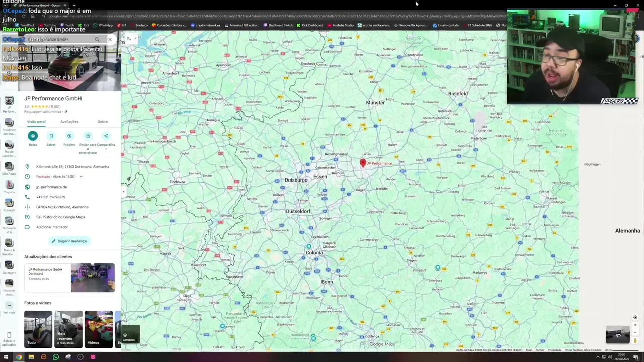Save the place with Salvar icon
Screen dimensions: 644x362
click(x=51, y=136)
